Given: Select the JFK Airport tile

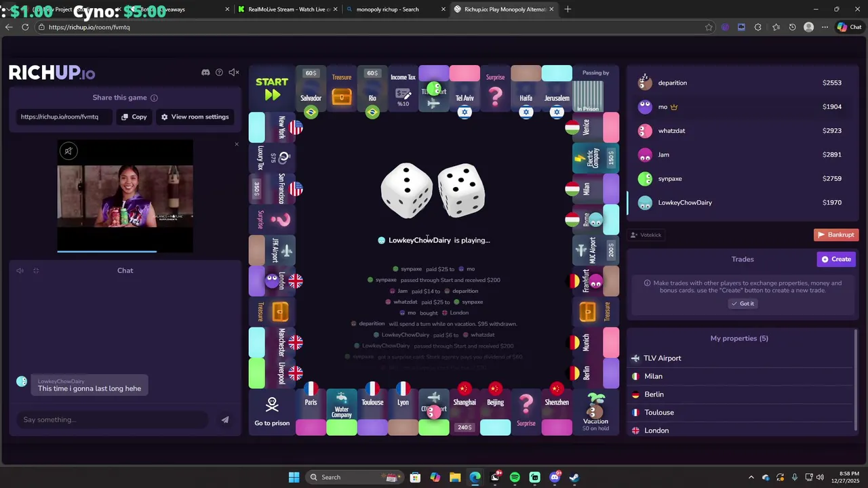Looking at the screenshot, I should (x=272, y=250).
